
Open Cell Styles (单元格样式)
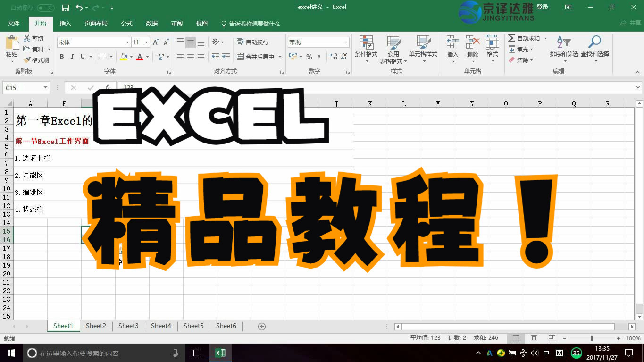point(423,51)
